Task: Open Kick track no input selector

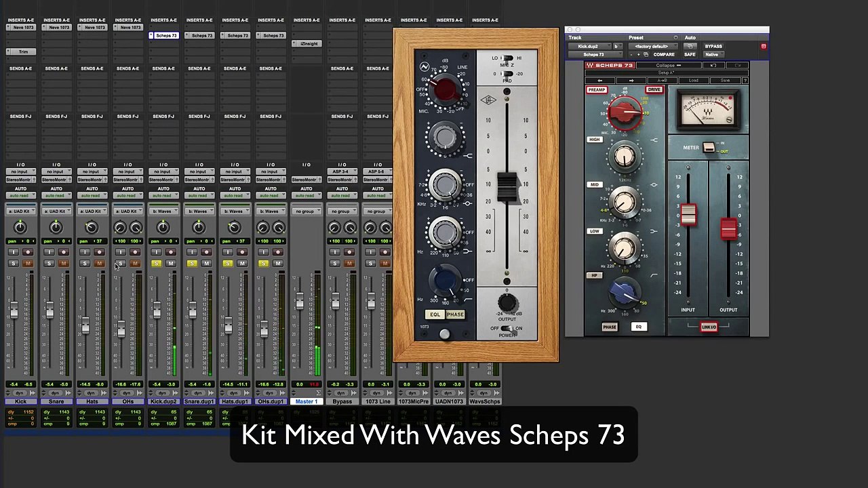Action: point(20,172)
